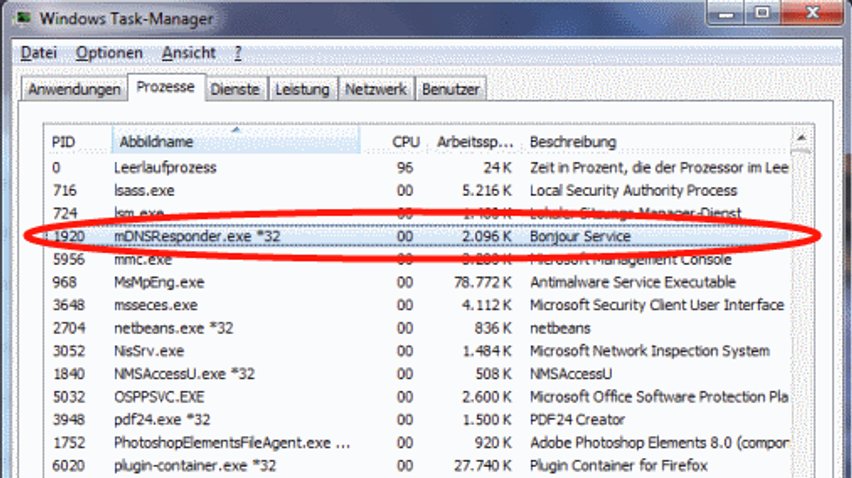Select the mDNSResponder.exe *32 process
This screenshot has height=478, width=852.
pos(418,236)
